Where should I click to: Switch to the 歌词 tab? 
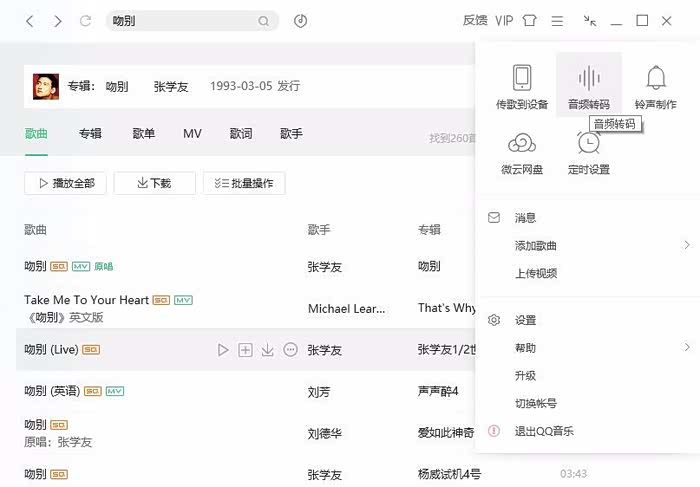click(240, 134)
